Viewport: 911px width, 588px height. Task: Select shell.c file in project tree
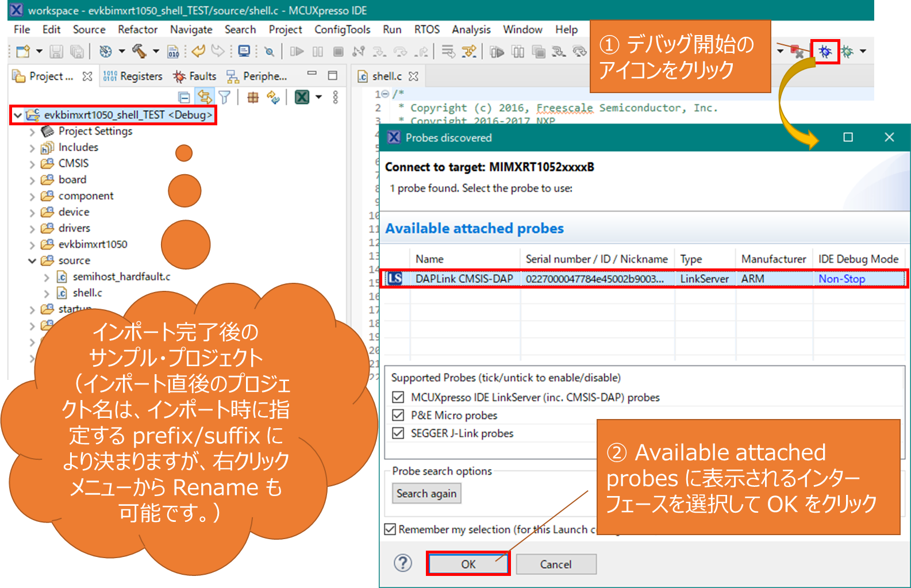tap(87, 293)
